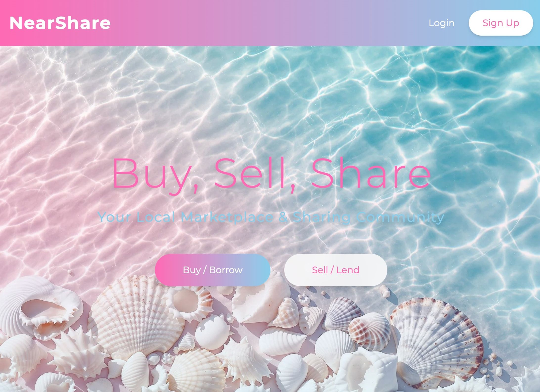Select the Buy / Borrow button
The width and height of the screenshot is (540, 392).
pos(213,270)
